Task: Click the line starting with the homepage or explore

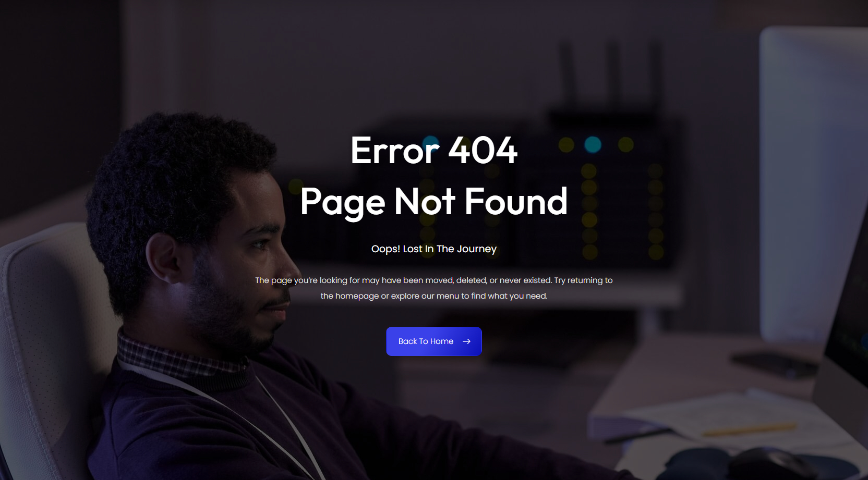Action: pos(434,296)
